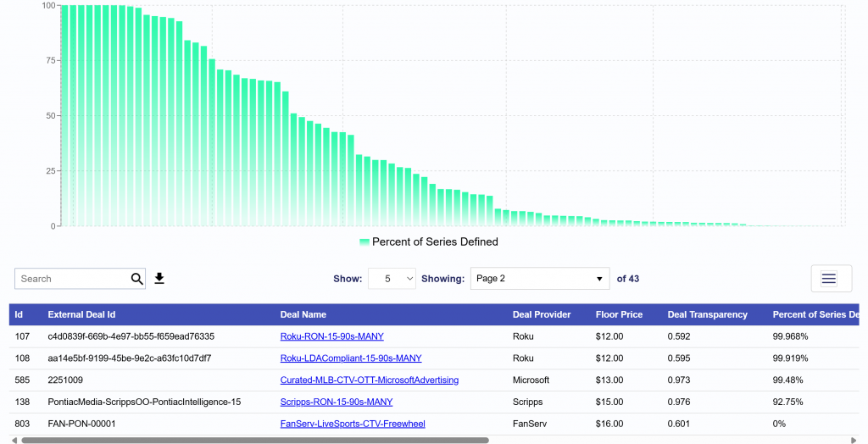Click the 0% percent value
868x444 pixels.
pos(779,424)
